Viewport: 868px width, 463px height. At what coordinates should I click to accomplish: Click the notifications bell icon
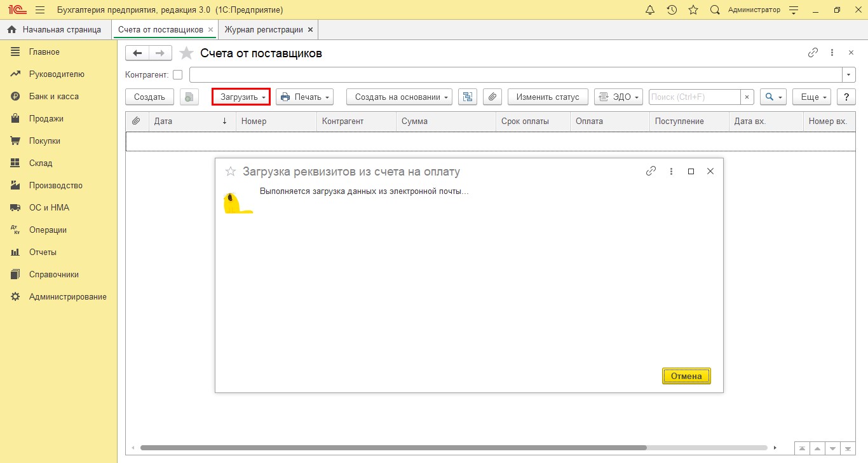pos(650,10)
